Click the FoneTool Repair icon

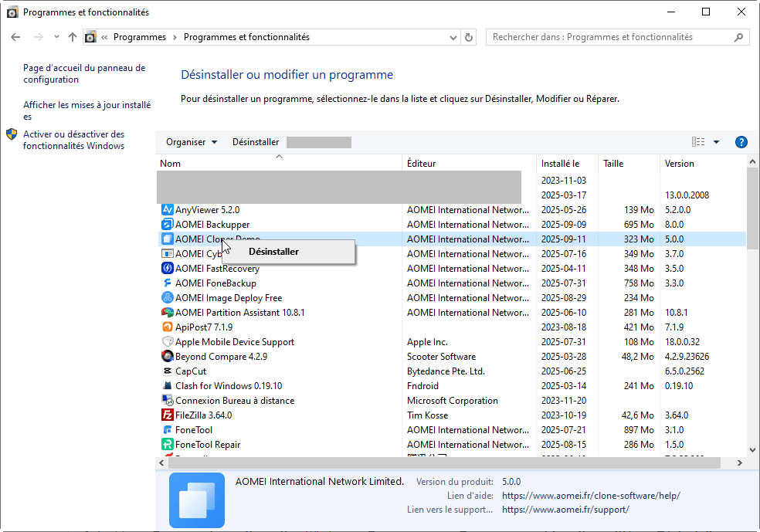(x=168, y=444)
